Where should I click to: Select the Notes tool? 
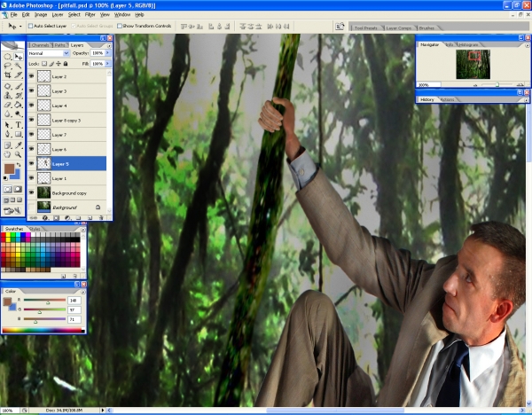pyautogui.click(x=7, y=145)
